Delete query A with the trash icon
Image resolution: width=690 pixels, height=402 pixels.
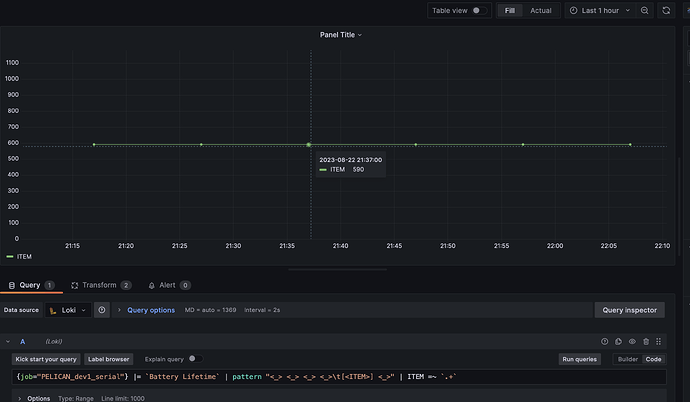pyautogui.click(x=646, y=341)
